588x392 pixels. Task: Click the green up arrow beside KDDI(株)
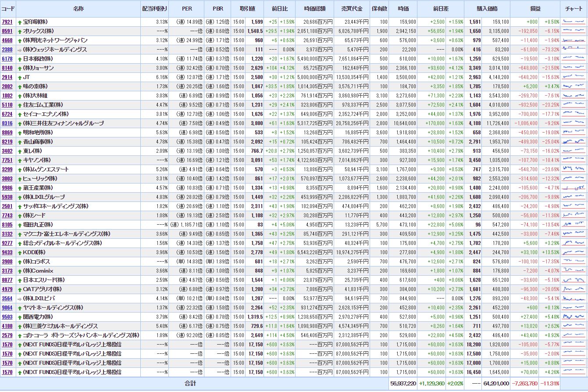[20, 252]
